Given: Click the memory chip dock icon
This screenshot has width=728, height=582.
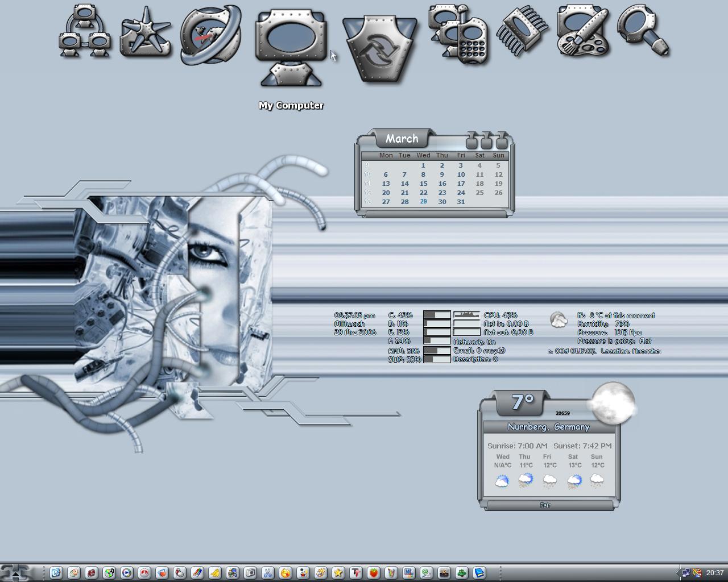Looking at the screenshot, I should point(522,32).
